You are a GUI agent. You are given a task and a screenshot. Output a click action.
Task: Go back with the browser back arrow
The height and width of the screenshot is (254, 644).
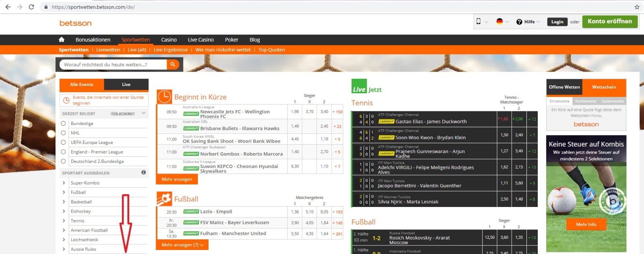pos(8,7)
